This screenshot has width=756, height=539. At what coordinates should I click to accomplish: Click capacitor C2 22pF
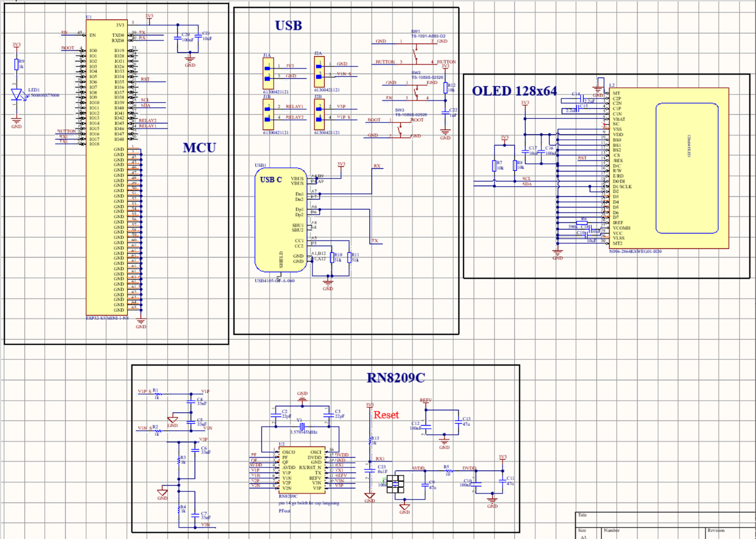coord(275,414)
